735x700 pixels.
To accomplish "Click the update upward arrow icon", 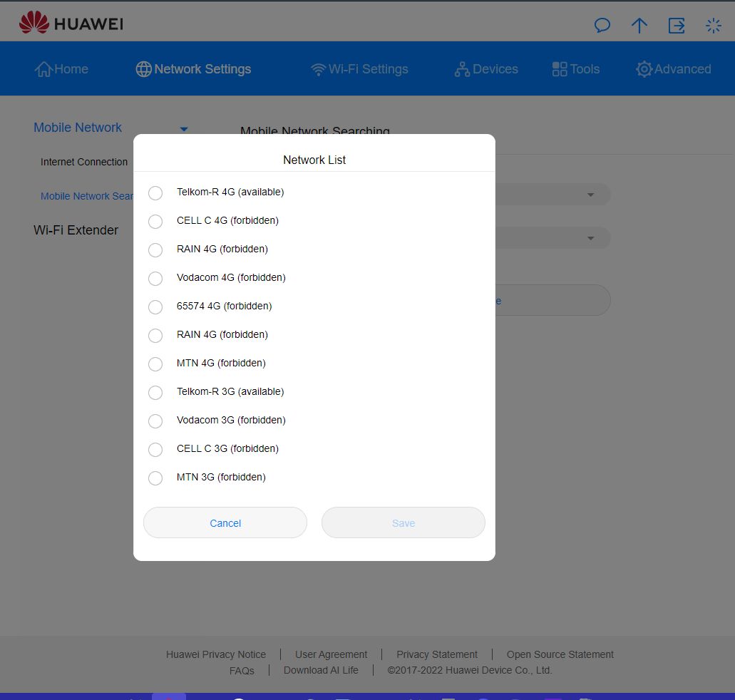I will [x=639, y=26].
